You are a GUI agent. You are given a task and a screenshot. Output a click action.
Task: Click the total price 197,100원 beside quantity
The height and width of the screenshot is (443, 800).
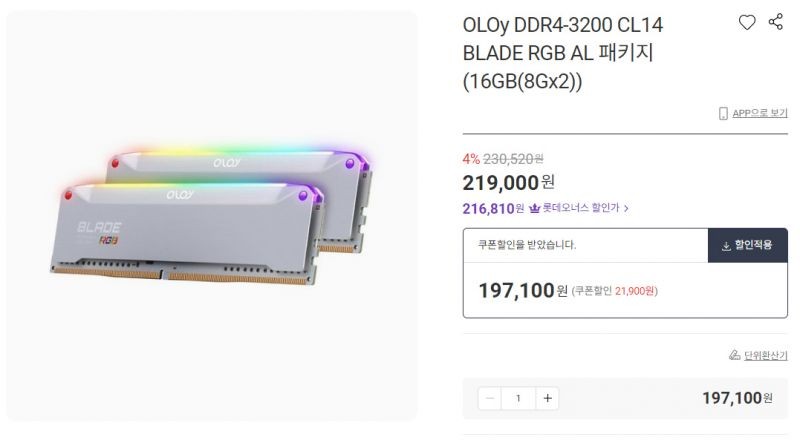[737, 398]
